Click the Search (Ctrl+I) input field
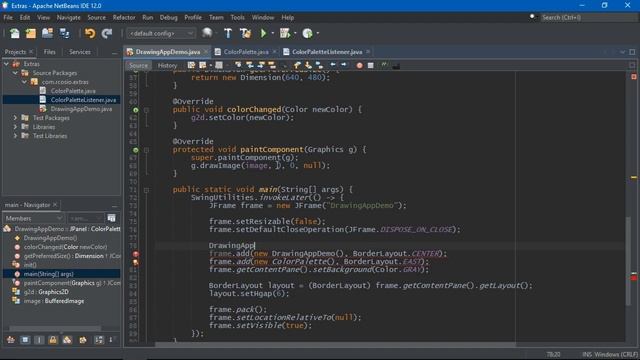This screenshot has height=360, width=640. [588, 18]
